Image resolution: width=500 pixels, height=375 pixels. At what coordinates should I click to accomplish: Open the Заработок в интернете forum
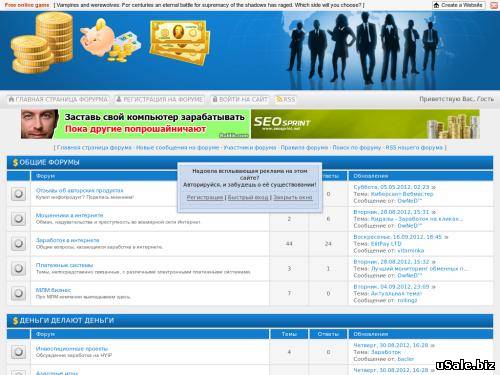(x=68, y=240)
